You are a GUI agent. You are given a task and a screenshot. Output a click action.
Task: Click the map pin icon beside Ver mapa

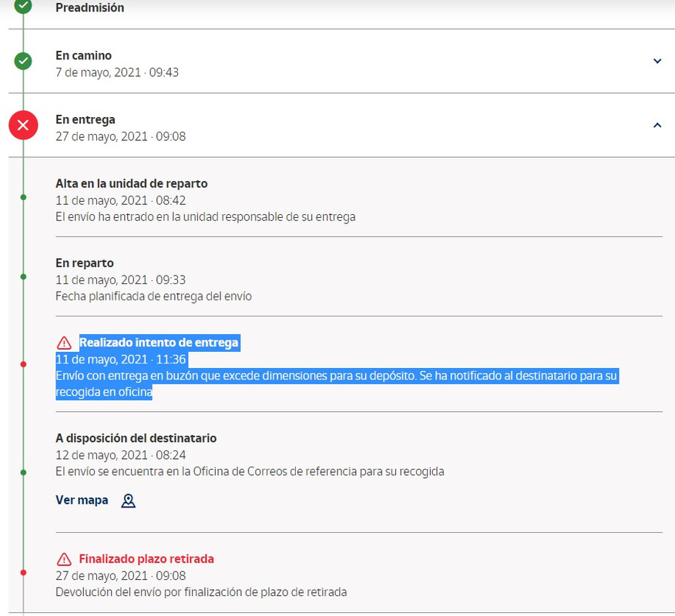pyautogui.click(x=128, y=500)
